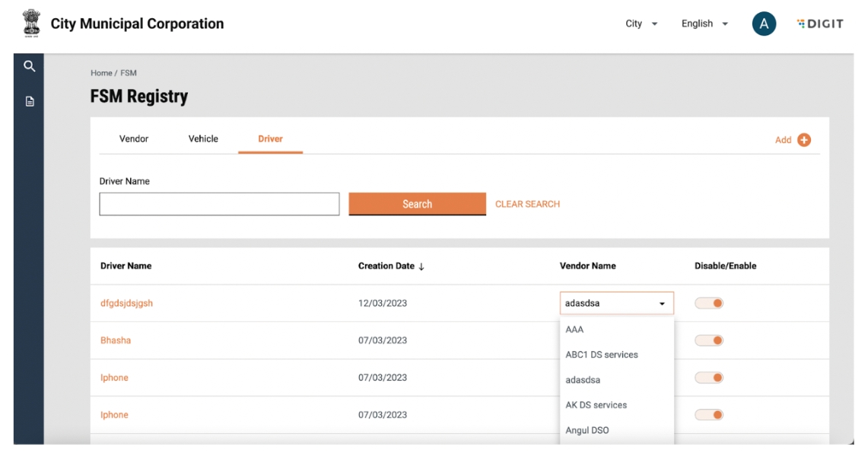Open the City dropdown
The height and width of the screenshot is (453, 868).
pyautogui.click(x=641, y=24)
